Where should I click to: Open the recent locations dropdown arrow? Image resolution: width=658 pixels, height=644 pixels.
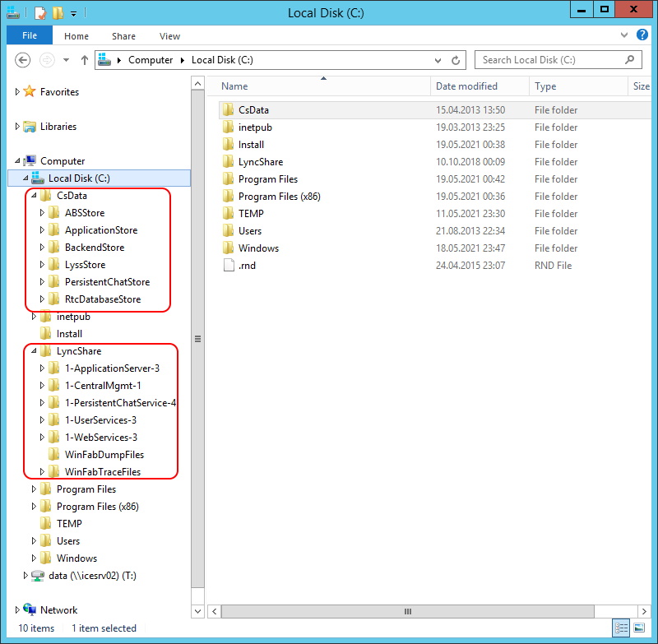(67, 60)
